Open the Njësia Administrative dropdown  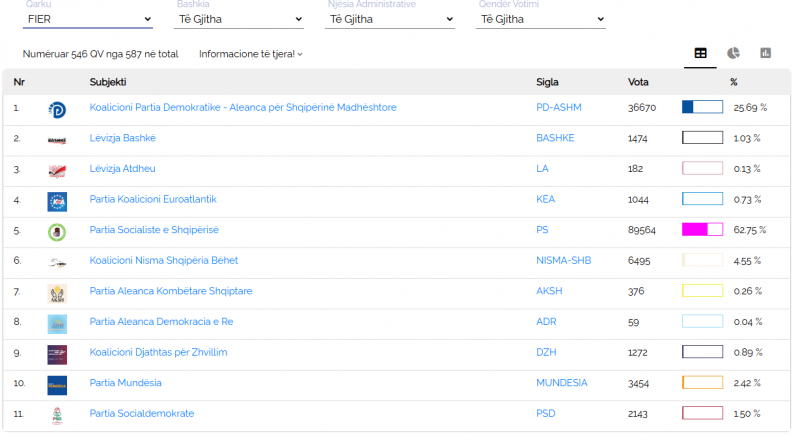(390, 19)
